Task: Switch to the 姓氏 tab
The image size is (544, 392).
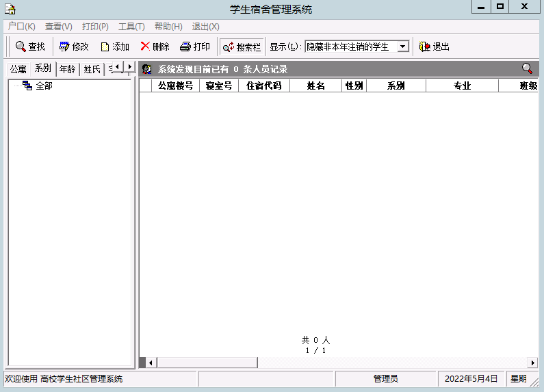Action: pyautogui.click(x=92, y=69)
